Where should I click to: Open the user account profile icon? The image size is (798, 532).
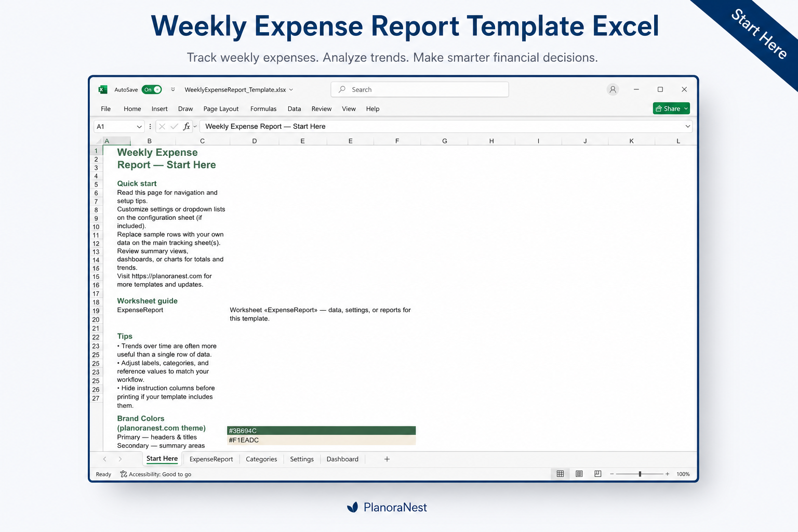613,89
